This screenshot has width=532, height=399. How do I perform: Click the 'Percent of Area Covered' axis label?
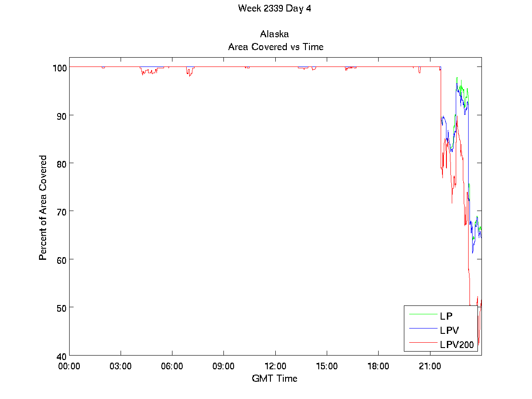[x=43, y=207]
